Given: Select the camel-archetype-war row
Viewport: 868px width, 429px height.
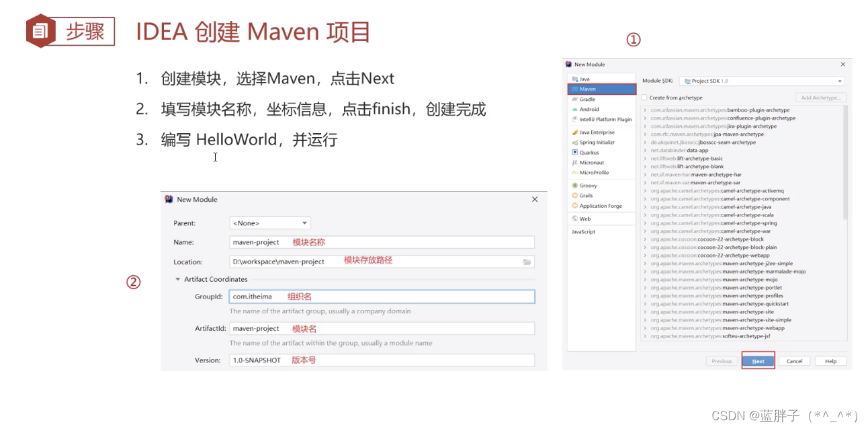Looking at the screenshot, I should (x=742, y=231).
